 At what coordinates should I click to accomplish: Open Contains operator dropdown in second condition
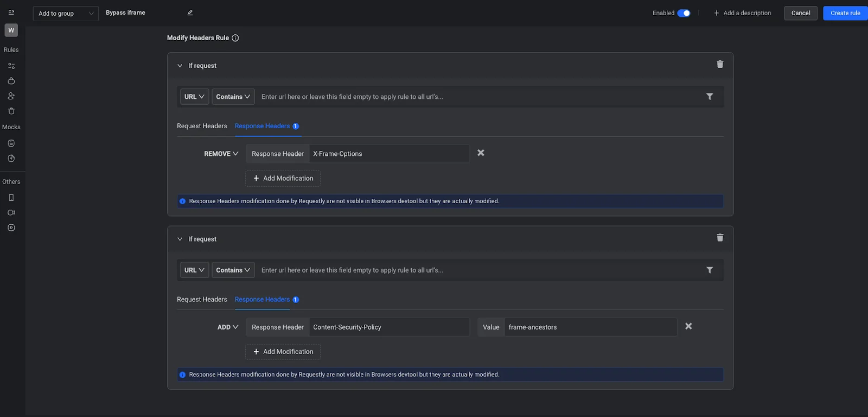pos(233,270)
